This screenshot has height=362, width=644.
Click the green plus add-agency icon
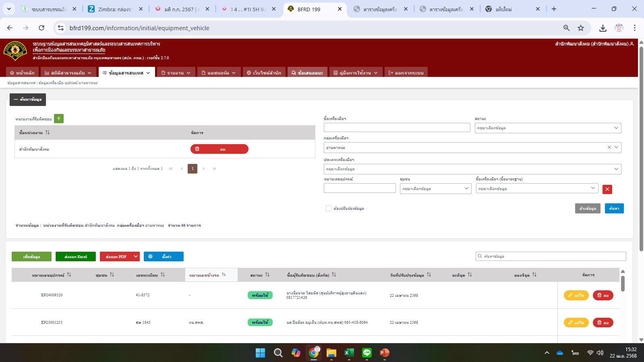pyautogui.click(x=59, y=118)
